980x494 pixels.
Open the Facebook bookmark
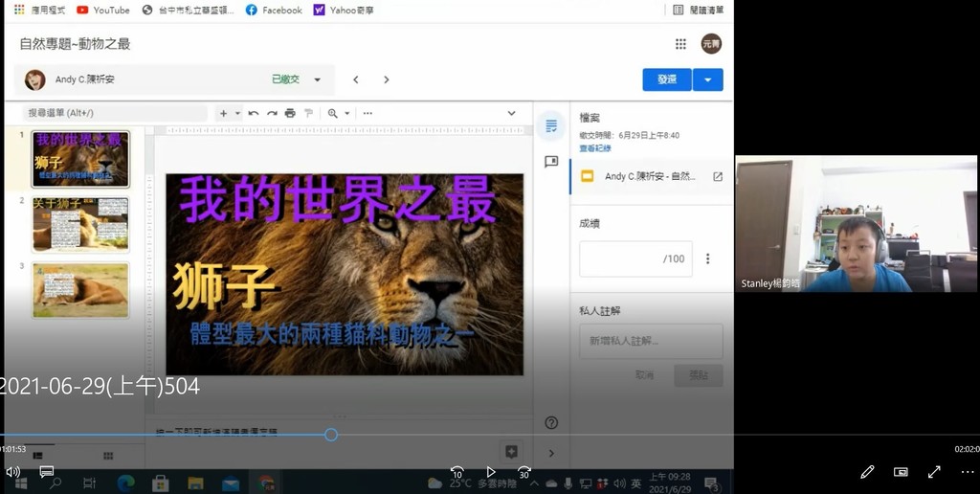point(274,10)
